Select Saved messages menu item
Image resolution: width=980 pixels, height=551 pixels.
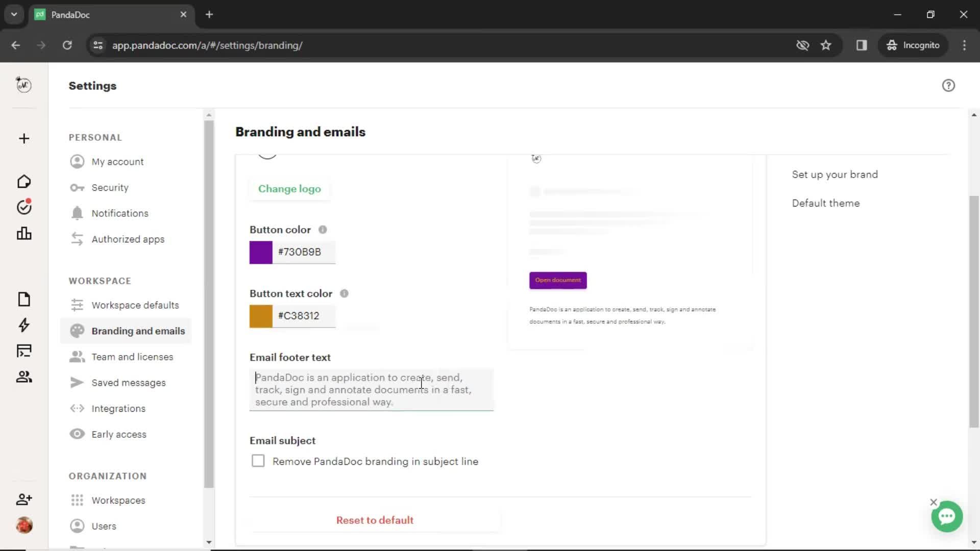pyautogui.click(x=129, y=382)
